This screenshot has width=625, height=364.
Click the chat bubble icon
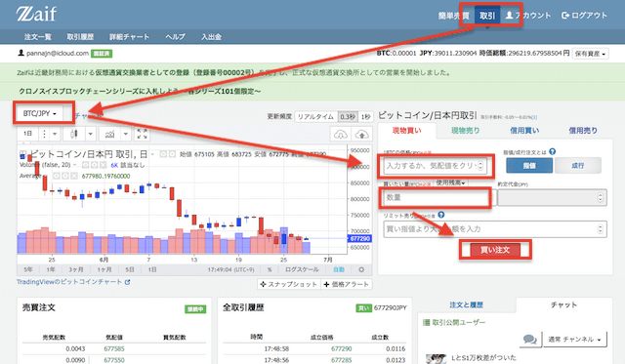(x=529, y=340)
